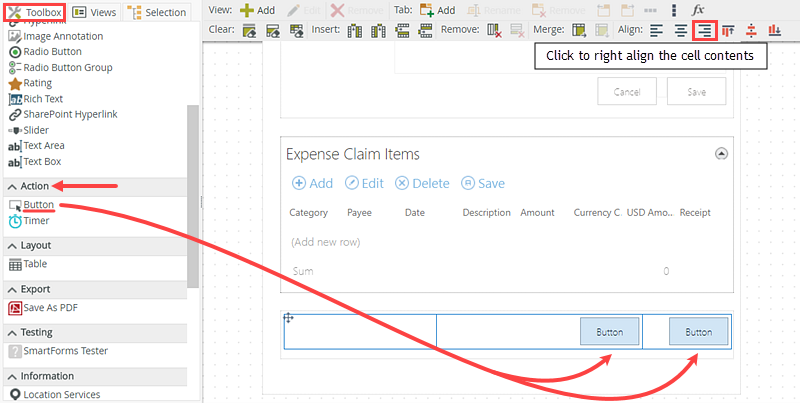Click the Remove row icon
The height and width of the screenshot is (403, 800).
click(518, 31)
